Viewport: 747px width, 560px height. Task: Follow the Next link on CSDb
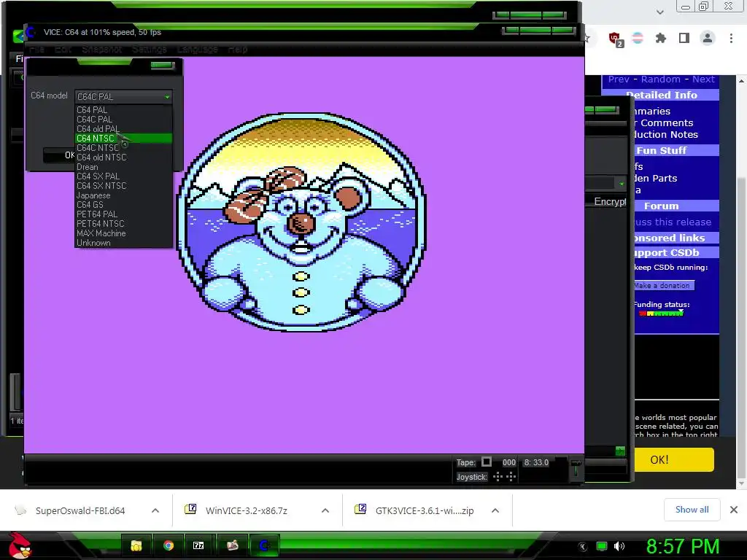703,79
